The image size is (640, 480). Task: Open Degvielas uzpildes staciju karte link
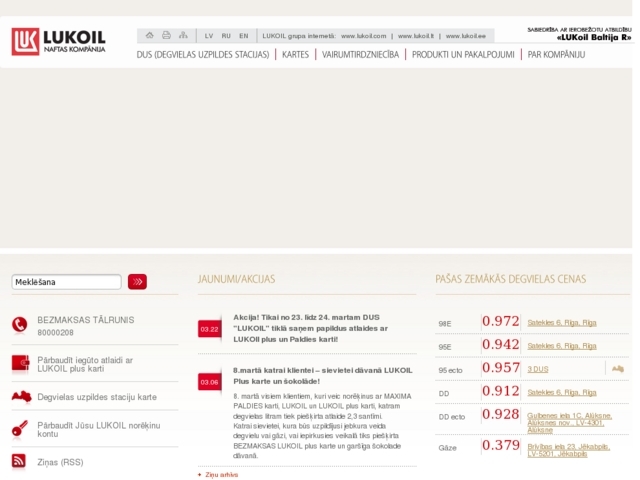tap(97, 397)
